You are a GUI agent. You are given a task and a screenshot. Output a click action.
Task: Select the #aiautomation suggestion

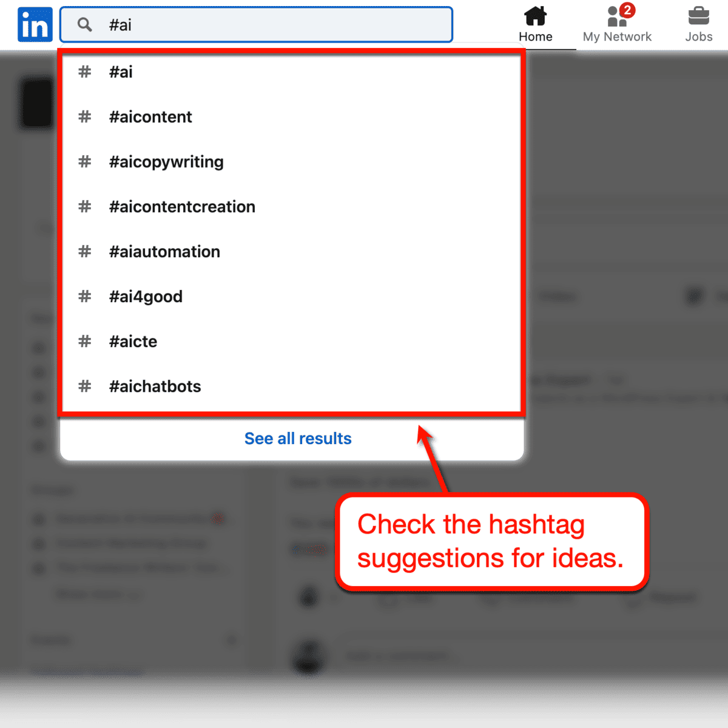coord(164,251)
